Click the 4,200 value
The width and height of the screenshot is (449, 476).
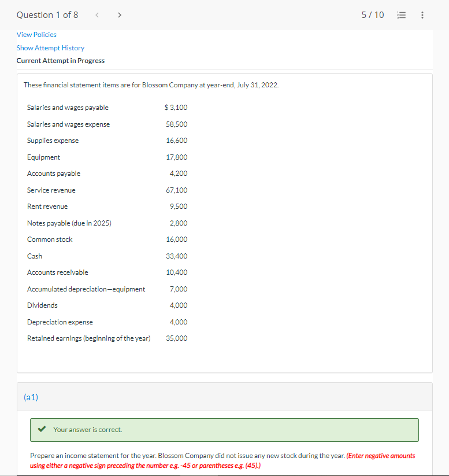179,174
